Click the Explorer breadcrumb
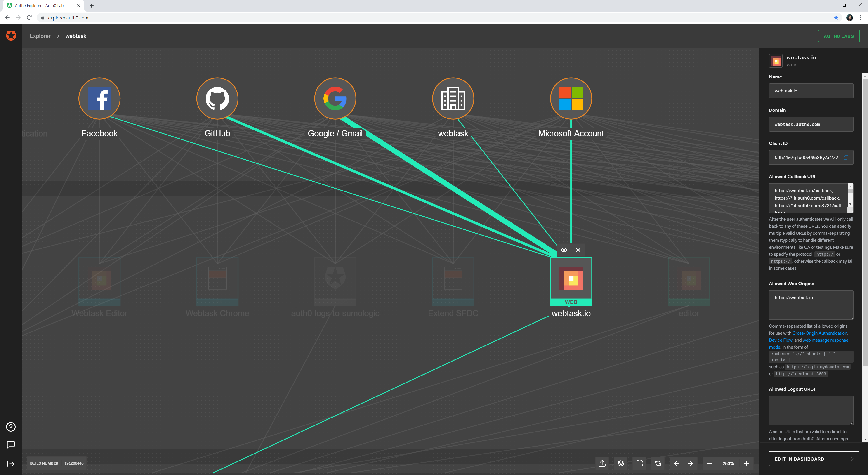 coord(40,36)
